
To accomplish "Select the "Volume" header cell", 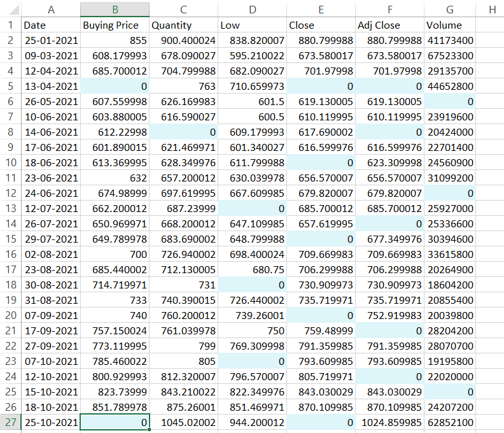I will tap(450, 25).
